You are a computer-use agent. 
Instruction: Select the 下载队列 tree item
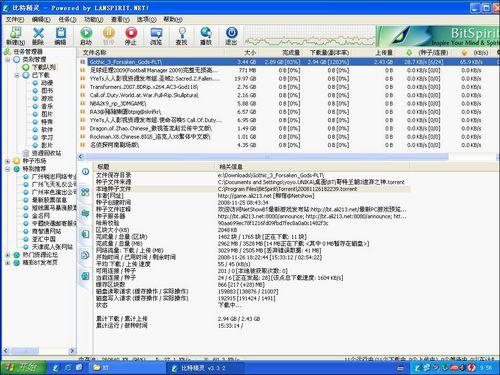coord(44,67)
